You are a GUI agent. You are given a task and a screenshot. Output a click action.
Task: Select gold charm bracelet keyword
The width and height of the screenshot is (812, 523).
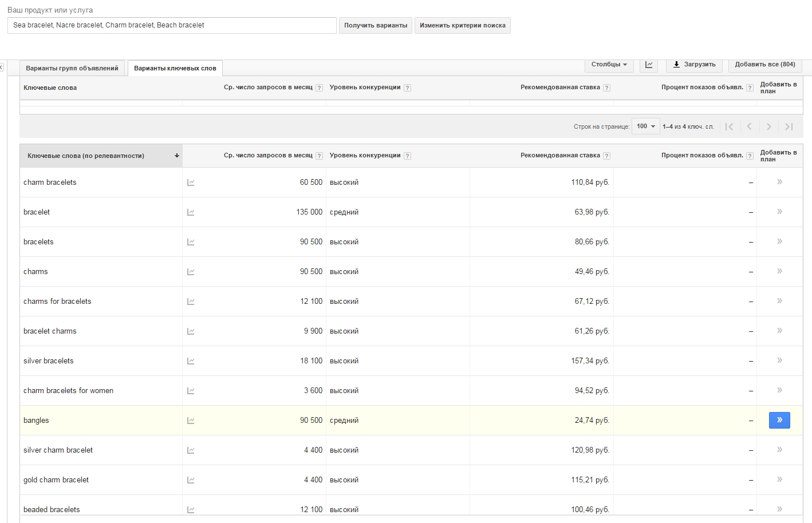pyautogui.click(x=56, y=480)
